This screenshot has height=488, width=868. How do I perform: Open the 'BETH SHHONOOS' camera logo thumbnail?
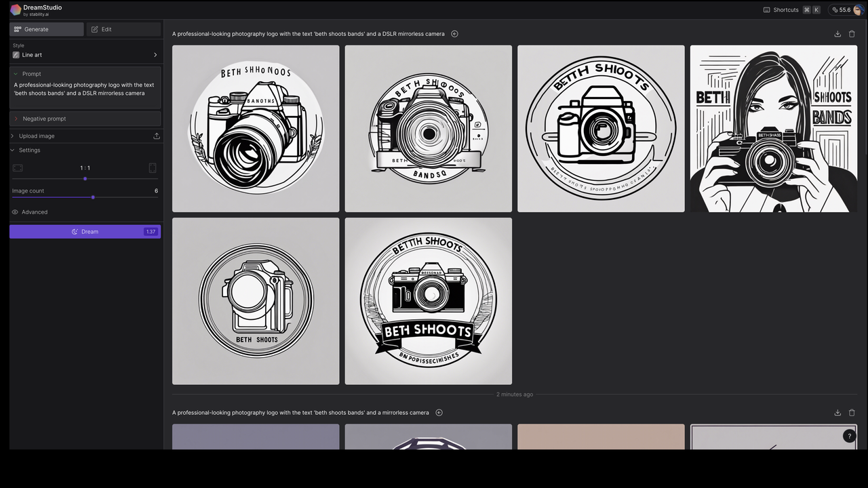pos(256,129)
